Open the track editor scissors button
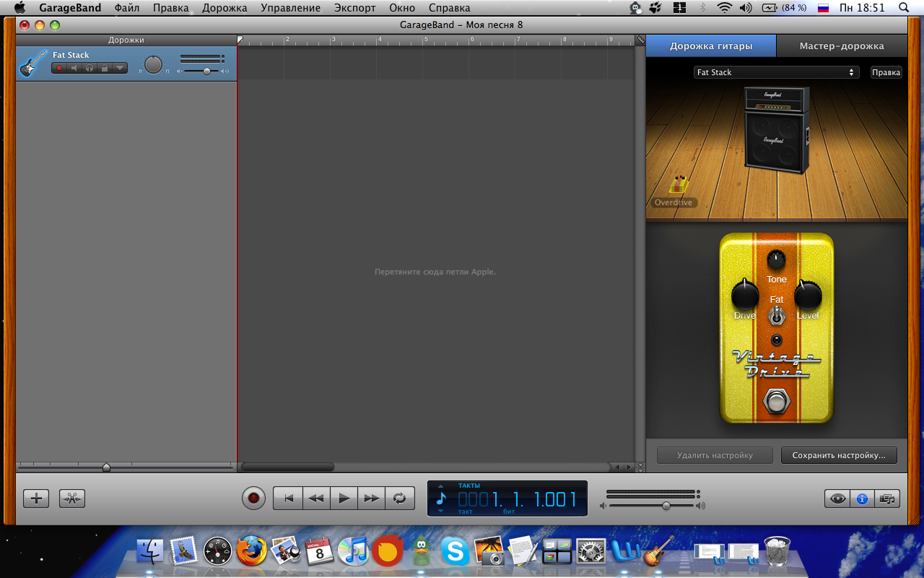 click(72, 498)
